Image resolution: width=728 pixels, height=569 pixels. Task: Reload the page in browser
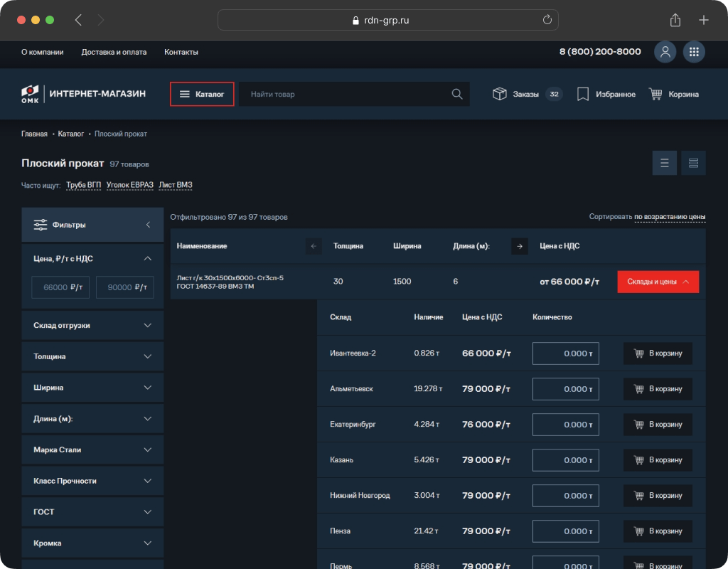547,20
